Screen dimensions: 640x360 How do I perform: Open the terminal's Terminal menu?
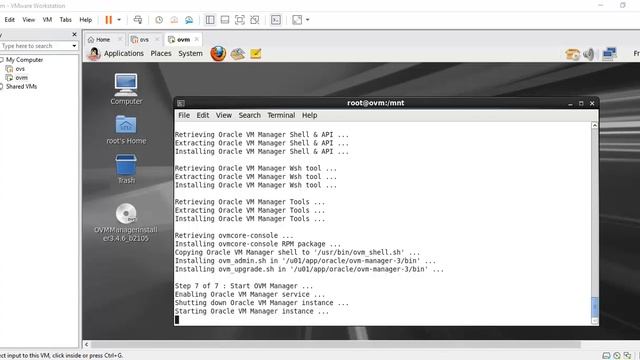click(x=281, y=115)
